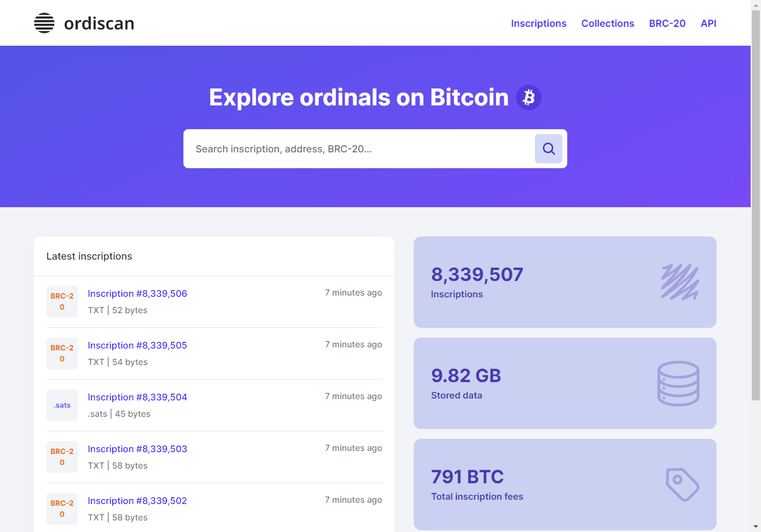Click the database icon on Stored data card
Image resolution: width=761 pixels, height=532 pixels.
point(678,383)
